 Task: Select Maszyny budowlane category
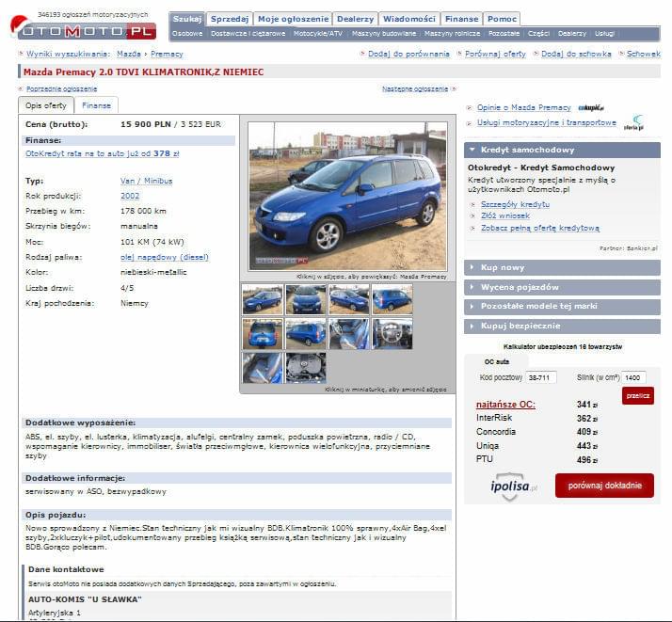(384, 34)
